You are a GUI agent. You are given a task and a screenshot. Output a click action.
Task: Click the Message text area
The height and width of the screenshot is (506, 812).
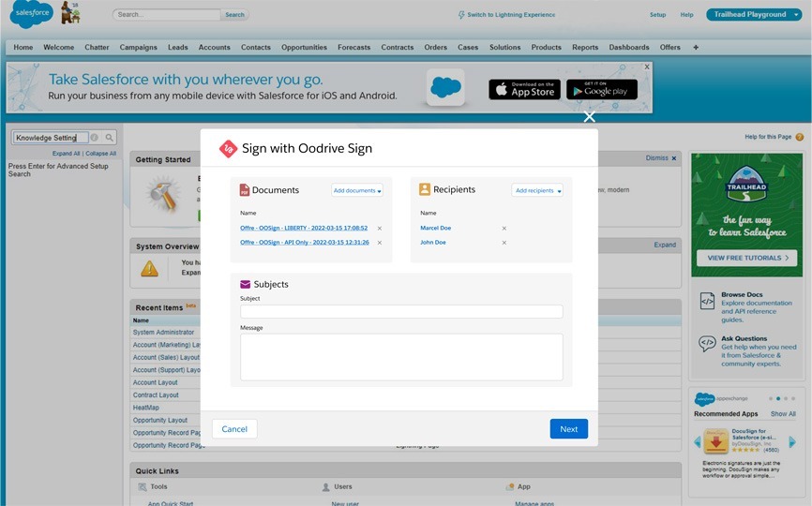pyautogui.click(x=401, y=357)
